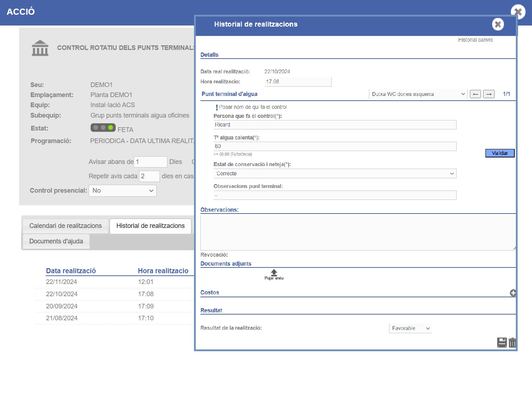Open the Historial canvis link

tap(475, 40)
